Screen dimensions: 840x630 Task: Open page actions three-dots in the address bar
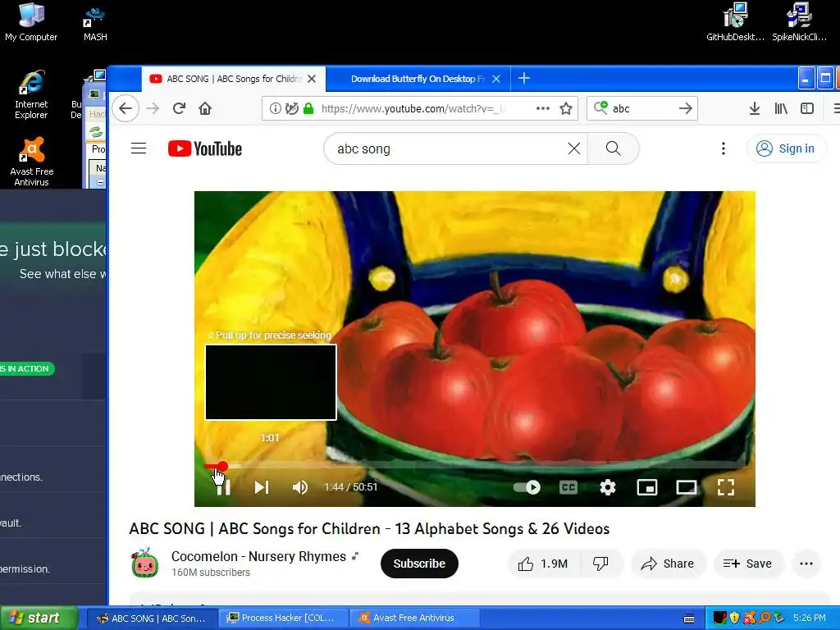[543, 108]
